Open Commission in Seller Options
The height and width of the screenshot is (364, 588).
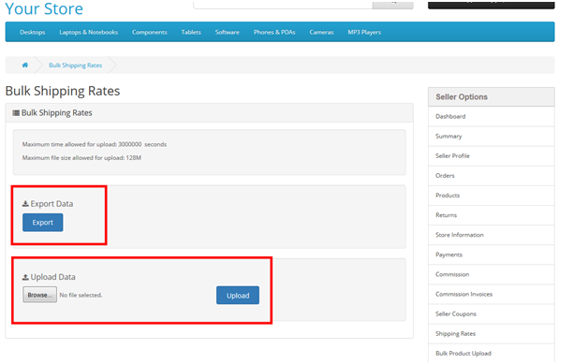coord(492,274)
